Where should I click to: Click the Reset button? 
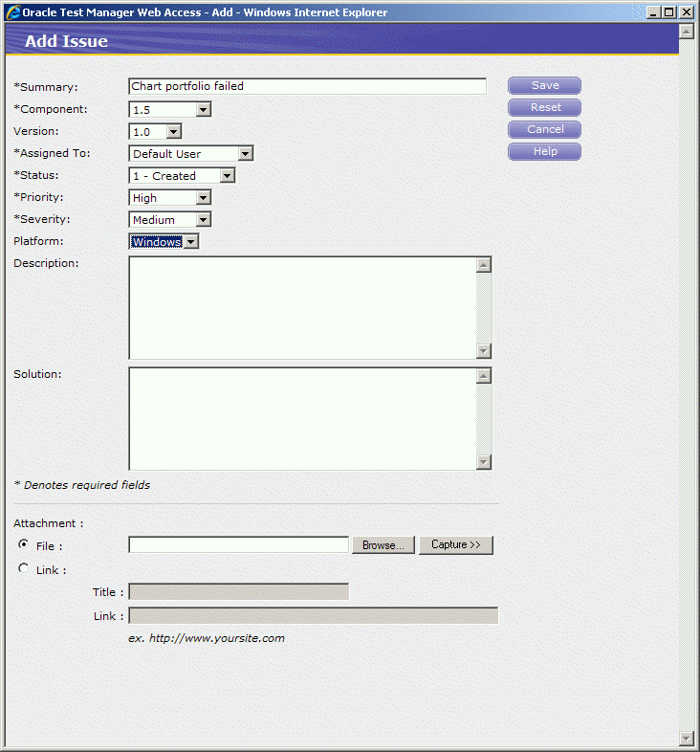pyautogui.click(x=545, y=107)
